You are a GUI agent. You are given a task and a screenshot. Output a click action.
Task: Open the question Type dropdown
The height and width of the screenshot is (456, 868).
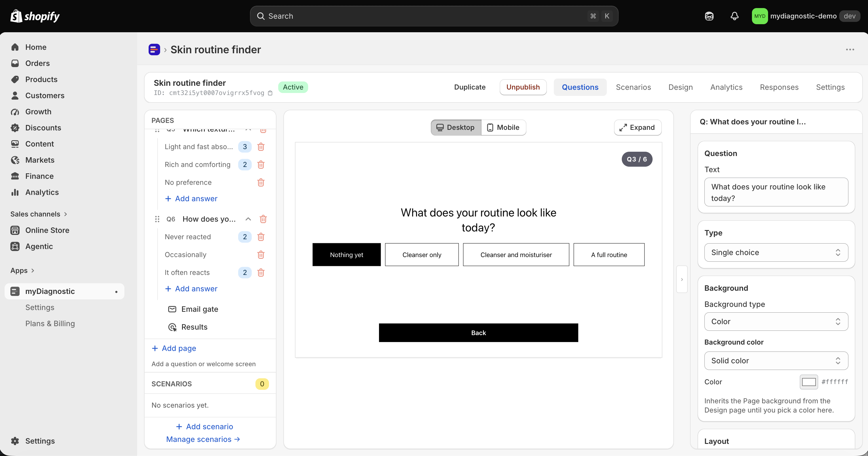[x=776, y=252]
